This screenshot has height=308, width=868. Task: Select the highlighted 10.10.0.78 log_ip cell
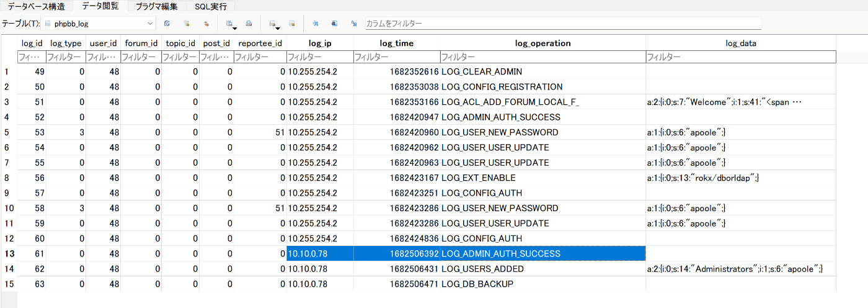point(320,253)
